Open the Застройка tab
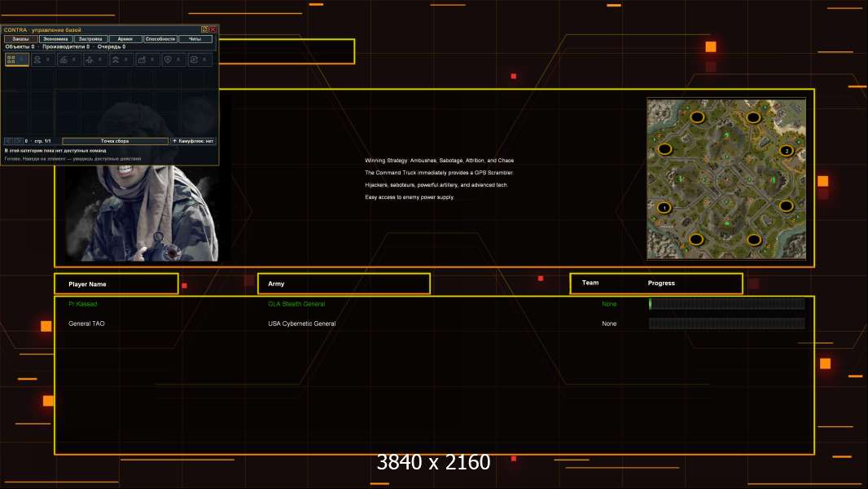This screenshot has height=489, width=868. 90,39
